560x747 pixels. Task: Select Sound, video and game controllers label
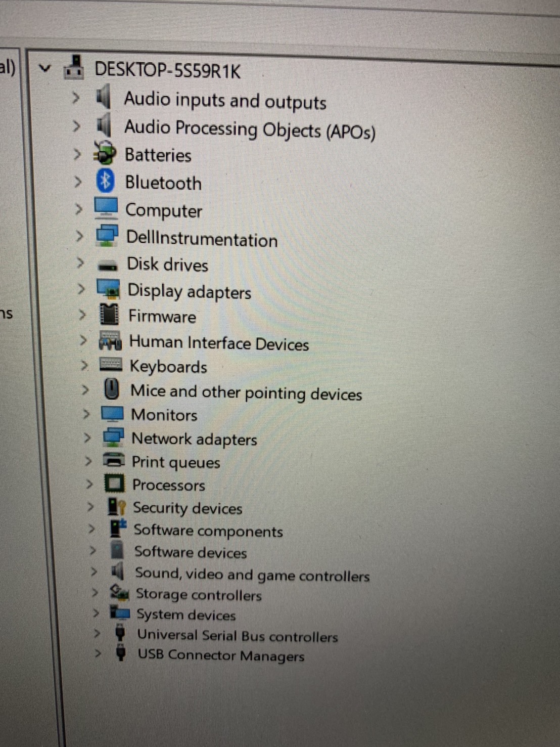(x=252, y=575)
